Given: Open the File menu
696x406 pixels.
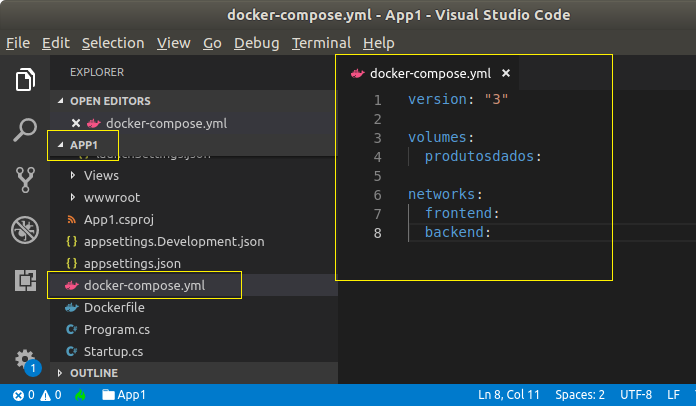Looking at the screenshot, I should tap(18, 43).
